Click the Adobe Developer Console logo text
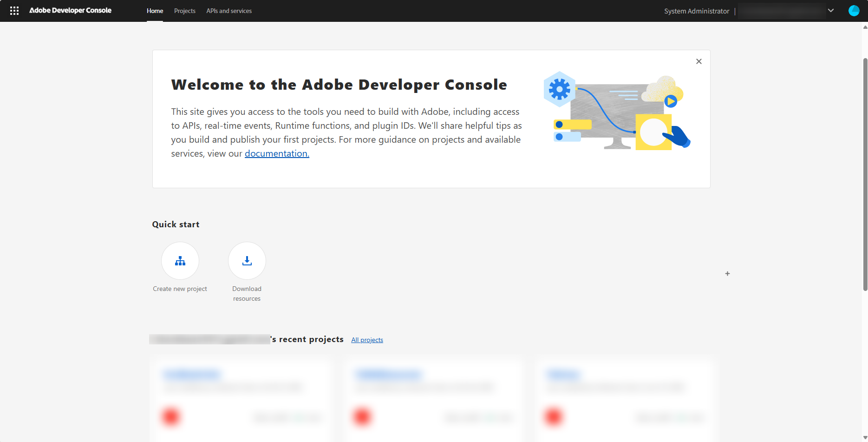 pyautogui.click(x=70, y=11)
